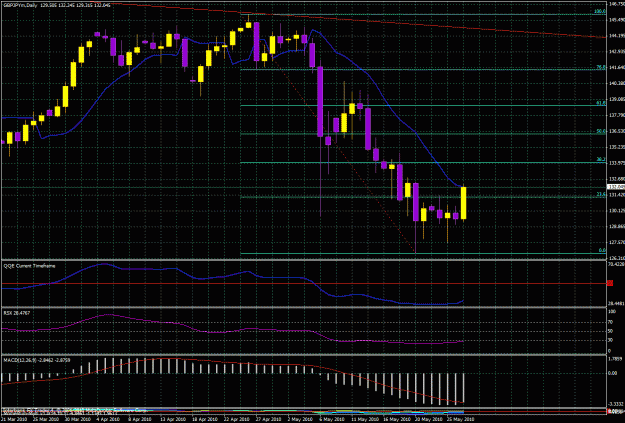The width and height of the screenshot is (625, 423).
Task: Click the 25 May 2010 date label
Action: click(x=461, y=419)
